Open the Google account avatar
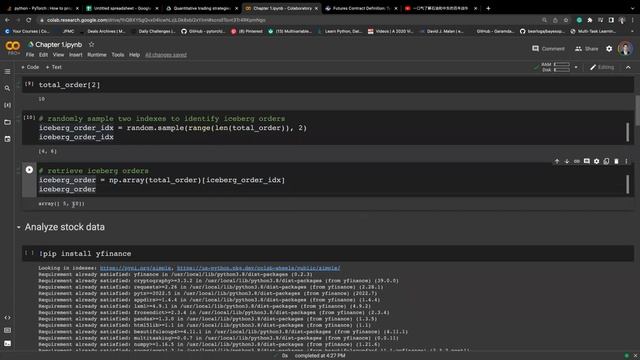The height and width of the screenshot is (360, 640). click(x=625, y=49)
